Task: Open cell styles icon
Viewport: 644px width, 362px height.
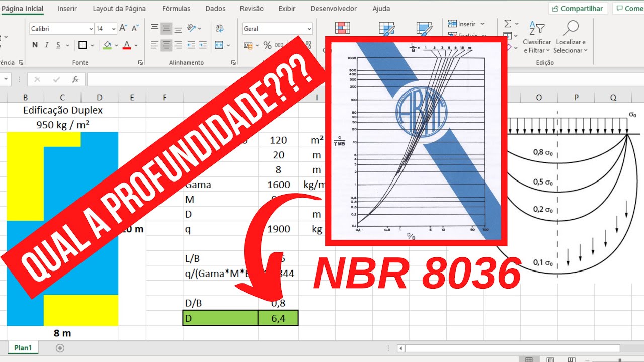Action: (424, 29)
